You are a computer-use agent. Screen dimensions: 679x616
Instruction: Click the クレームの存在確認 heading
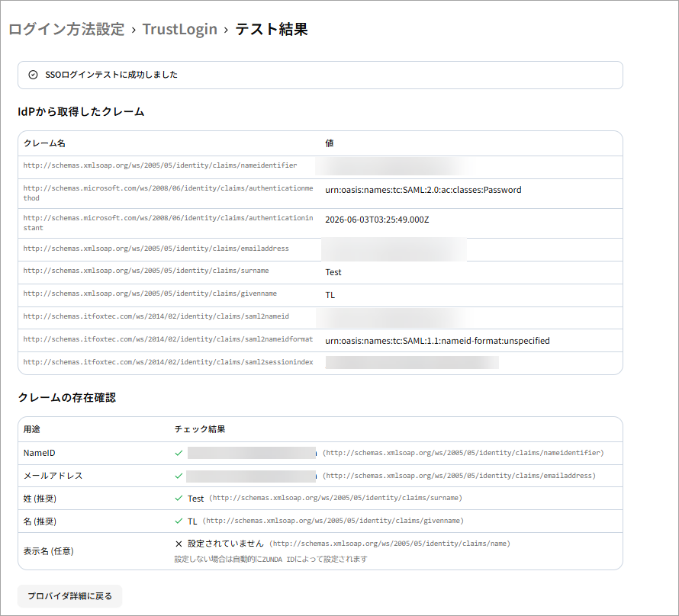click(66, 397)
